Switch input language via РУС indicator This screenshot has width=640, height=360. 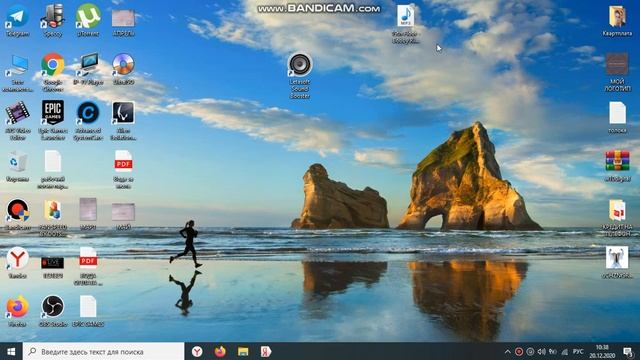click(578, 351)
